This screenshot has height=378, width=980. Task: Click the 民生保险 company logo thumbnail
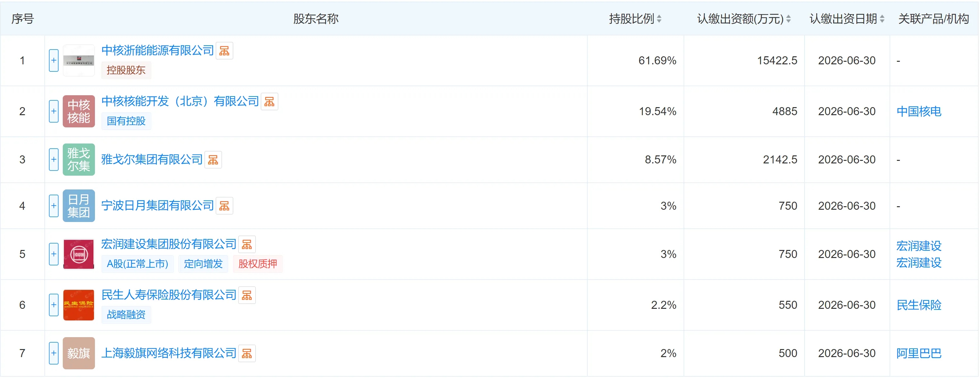(x=79, y=305)
